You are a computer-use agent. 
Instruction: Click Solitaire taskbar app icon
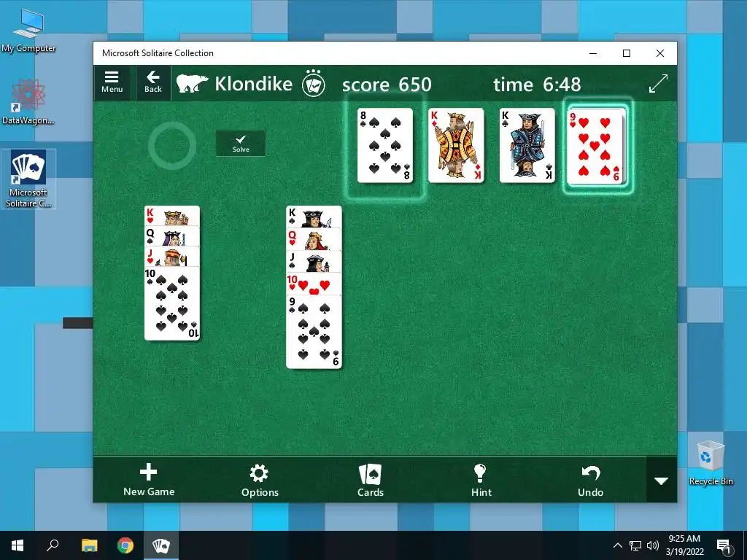pyautogui.click(x=161, y=545)
